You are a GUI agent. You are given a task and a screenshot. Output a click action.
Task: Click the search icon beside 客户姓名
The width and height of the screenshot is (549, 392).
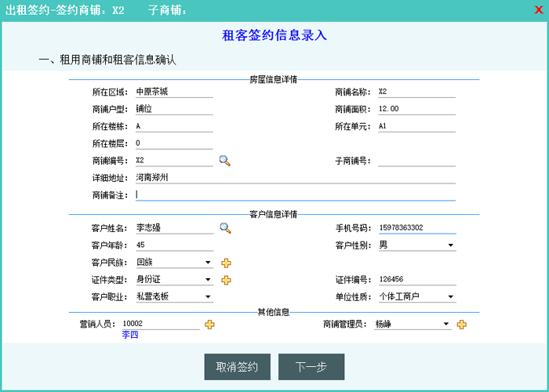[225, 228]
